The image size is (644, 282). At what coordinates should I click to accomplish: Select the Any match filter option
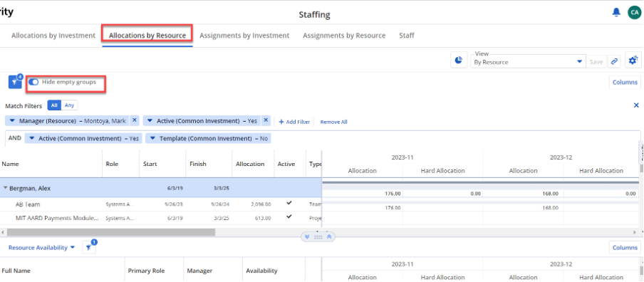(x=69, y=105)
